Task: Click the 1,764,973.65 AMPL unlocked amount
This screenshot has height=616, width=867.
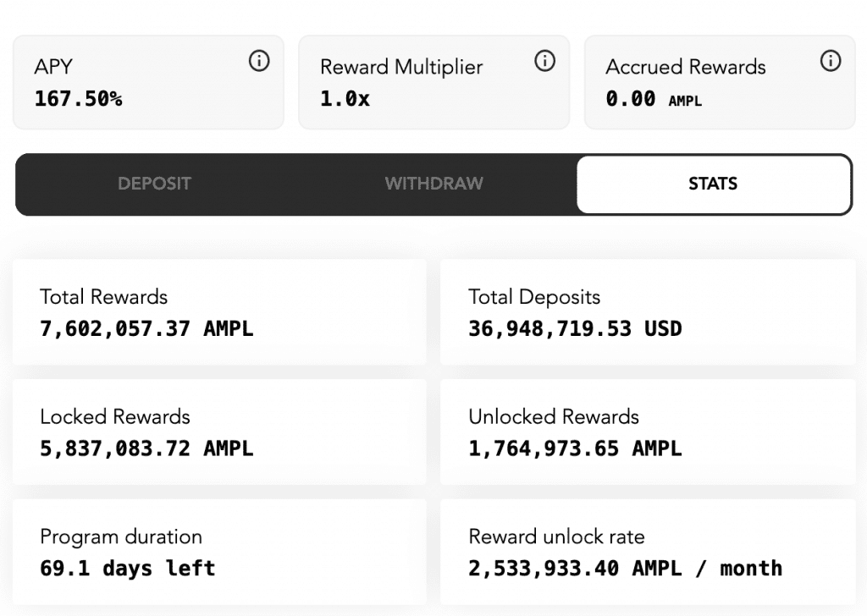Action: (575, 448)
